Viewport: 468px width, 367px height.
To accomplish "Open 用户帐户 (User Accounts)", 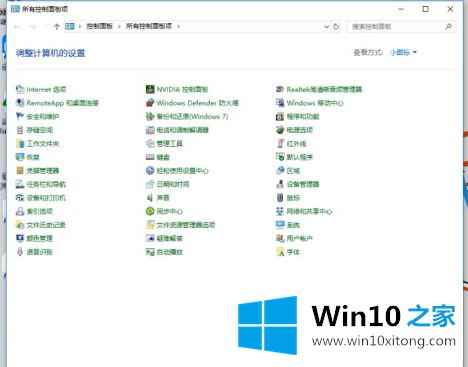I will click(x=294, y=238).
